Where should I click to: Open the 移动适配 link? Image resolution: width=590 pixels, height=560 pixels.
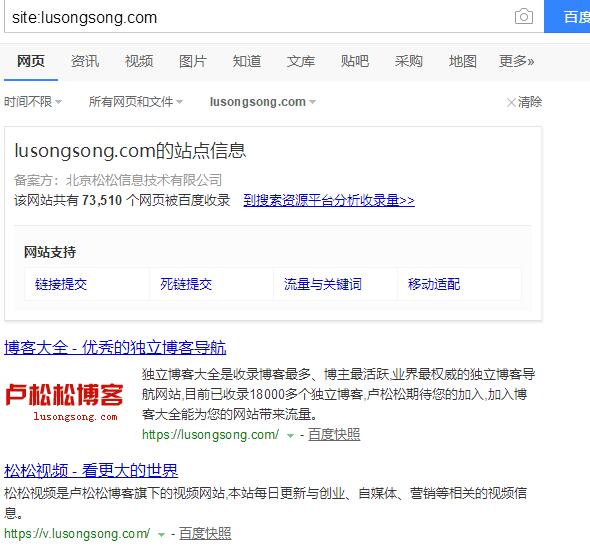(434, 284)
